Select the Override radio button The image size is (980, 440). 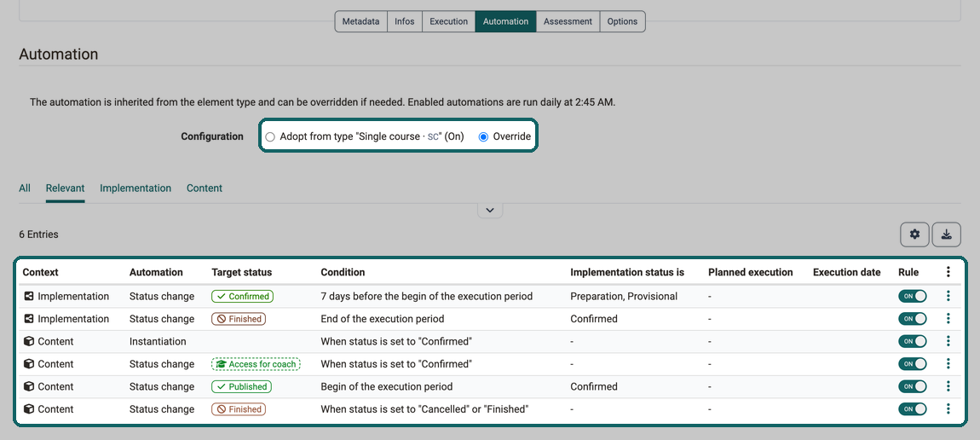click(483, 137)
